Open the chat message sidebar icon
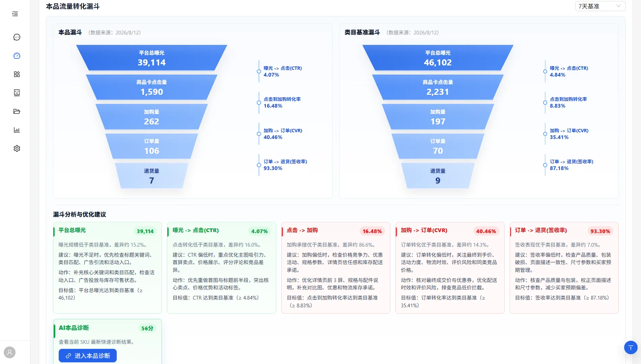Screen dimensions: 641x364 pyautogui.click(x=17, y=37)
